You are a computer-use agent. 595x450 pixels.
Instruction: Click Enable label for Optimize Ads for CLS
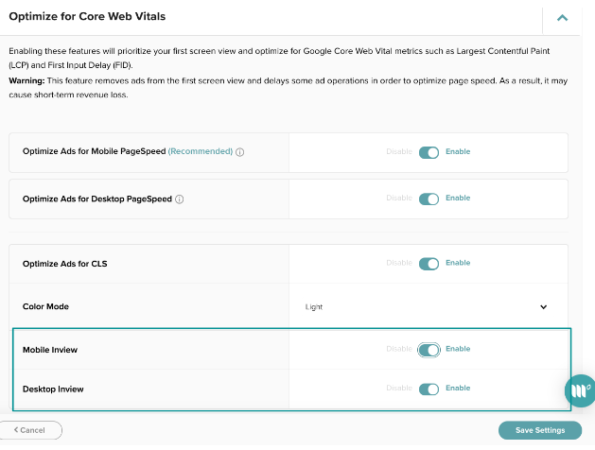[x=458, y=263]
